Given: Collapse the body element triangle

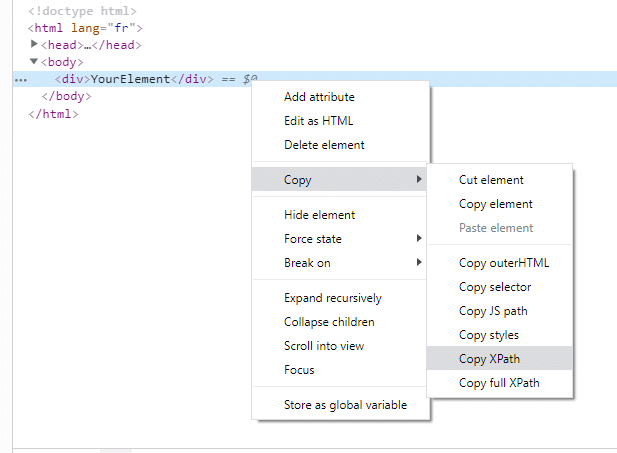Looking at the screenshot, I should pos(34,61).
